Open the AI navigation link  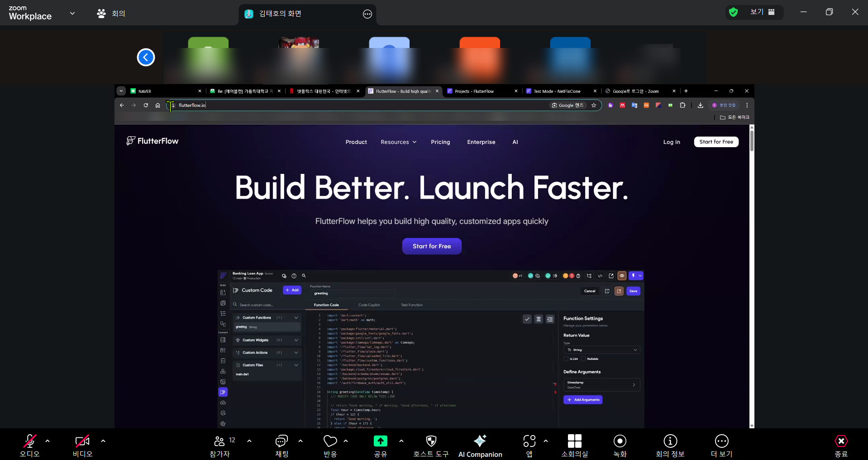[x=515, y=142]
